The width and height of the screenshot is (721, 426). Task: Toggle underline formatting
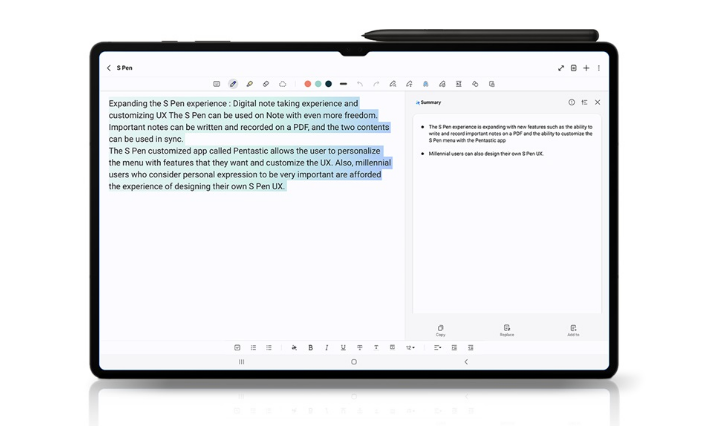(343, 348)
